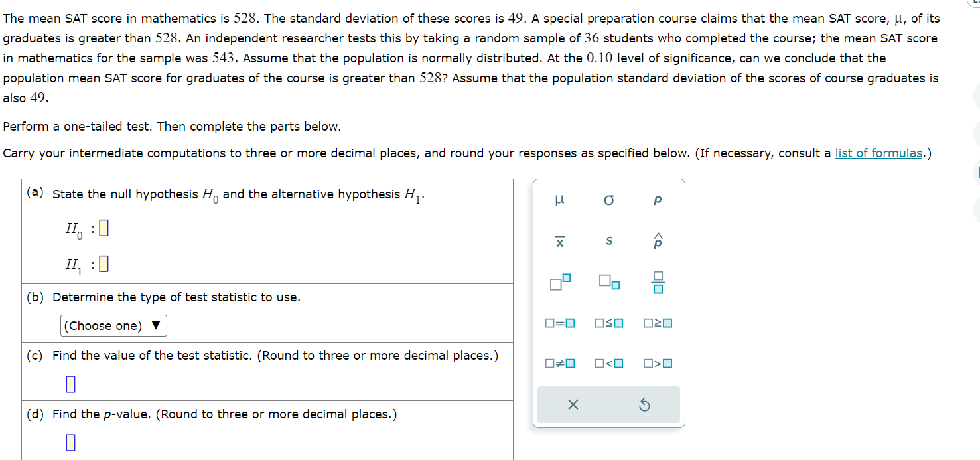Insert the σ symbol from the palette
Viewport: 980px width, 460px height.
point(608,200)
